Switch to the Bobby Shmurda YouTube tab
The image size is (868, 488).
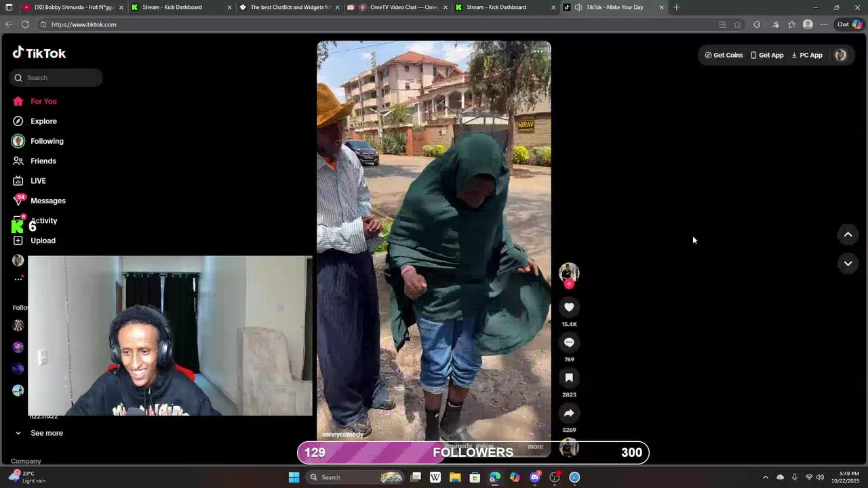coord(73,7)
